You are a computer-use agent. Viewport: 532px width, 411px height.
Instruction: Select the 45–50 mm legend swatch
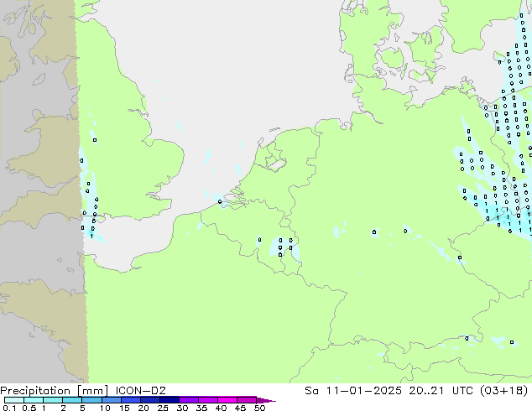[247, 400]
